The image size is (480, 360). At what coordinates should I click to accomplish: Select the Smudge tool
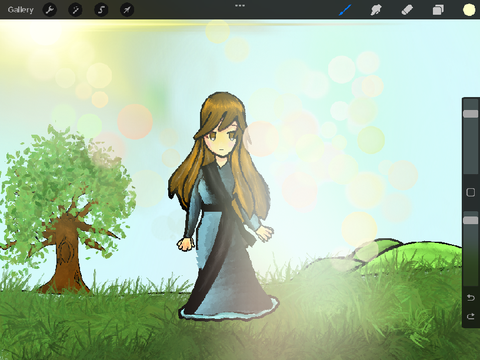(376, 10)
